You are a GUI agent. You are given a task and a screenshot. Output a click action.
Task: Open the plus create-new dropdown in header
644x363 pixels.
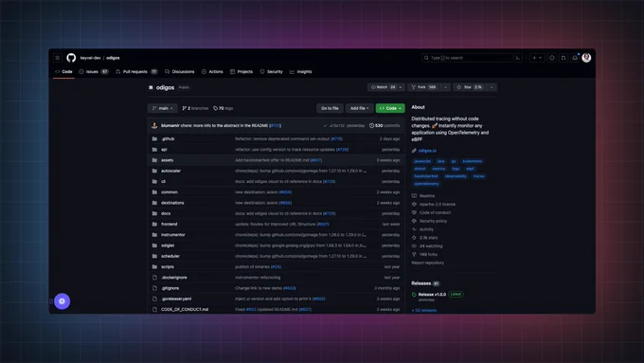click(x=537, y=58)
